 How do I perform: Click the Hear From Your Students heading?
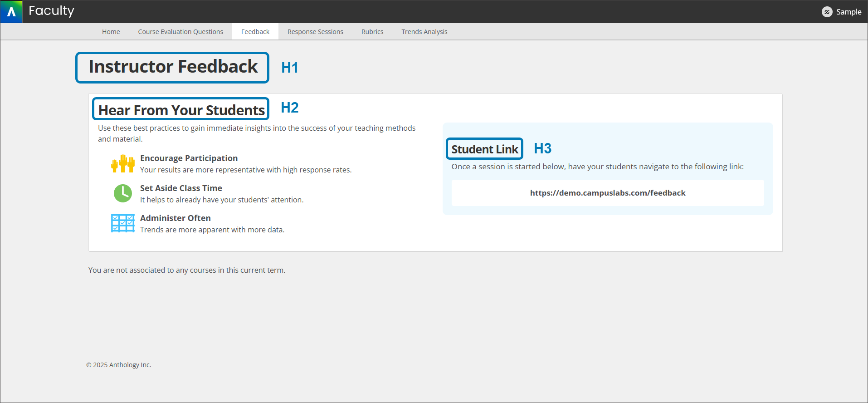coord(181,110)
